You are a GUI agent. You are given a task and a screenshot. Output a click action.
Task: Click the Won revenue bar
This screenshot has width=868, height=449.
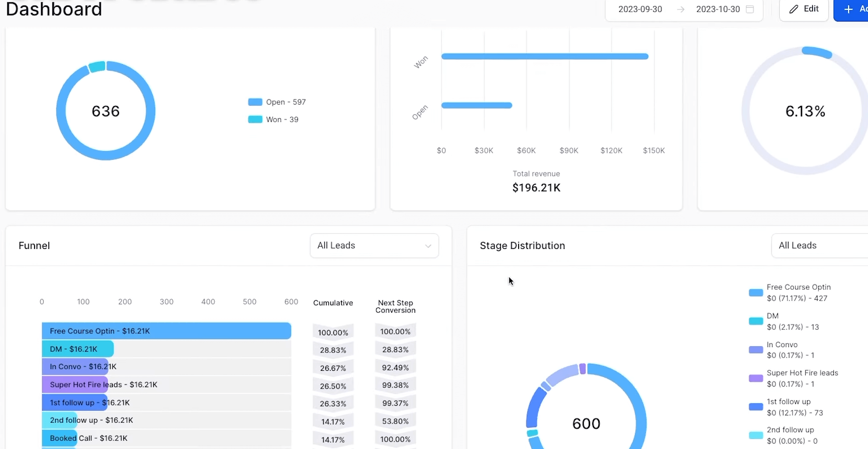(x=545, y=56)
